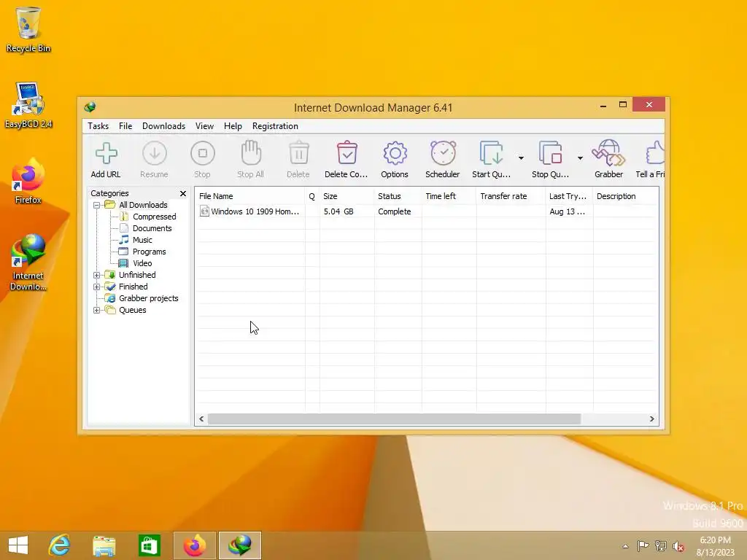Open the Options gear icon

(x=395, y=153)
